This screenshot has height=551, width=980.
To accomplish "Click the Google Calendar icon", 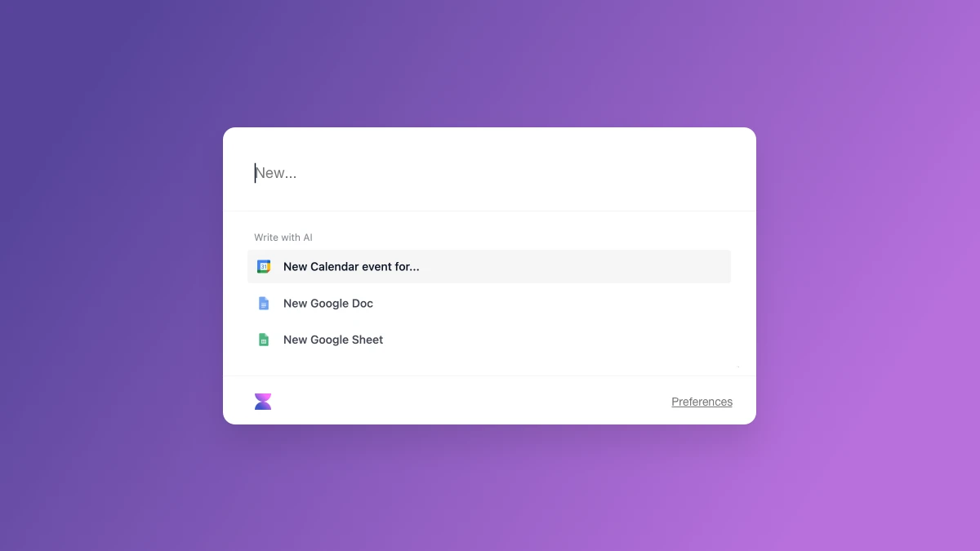I will click(x=264, y=267).
